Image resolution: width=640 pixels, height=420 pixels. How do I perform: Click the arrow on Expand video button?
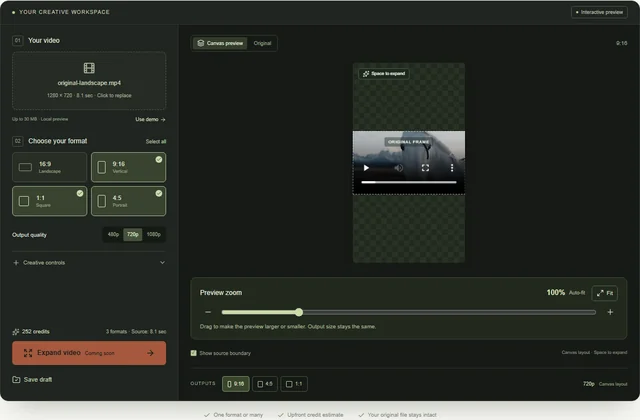coord(150,353)
